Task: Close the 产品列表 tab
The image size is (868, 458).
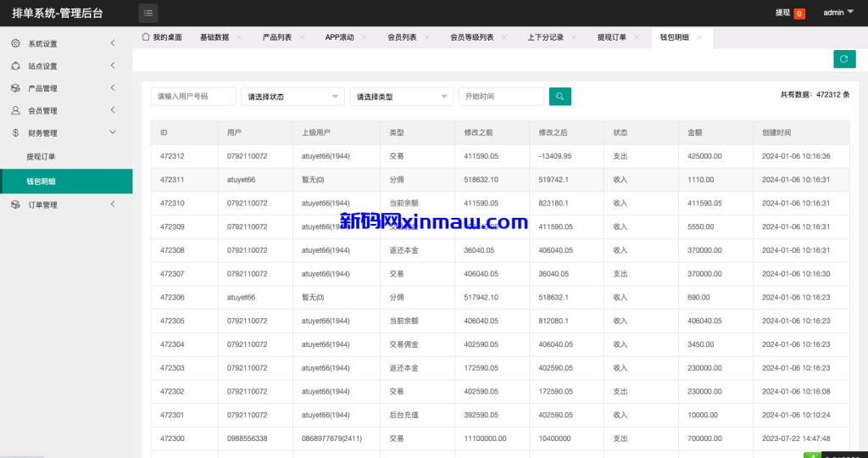Action: click(302, 37)
